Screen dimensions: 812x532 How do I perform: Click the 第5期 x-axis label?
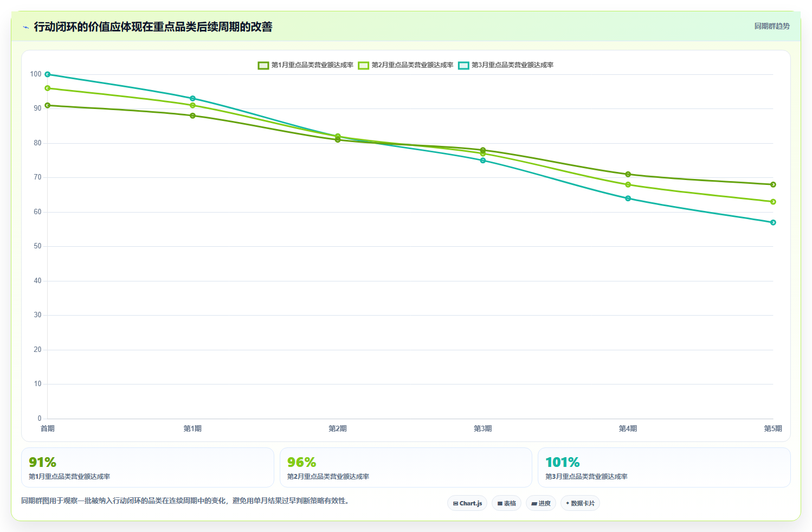click(x=773, y=428)
